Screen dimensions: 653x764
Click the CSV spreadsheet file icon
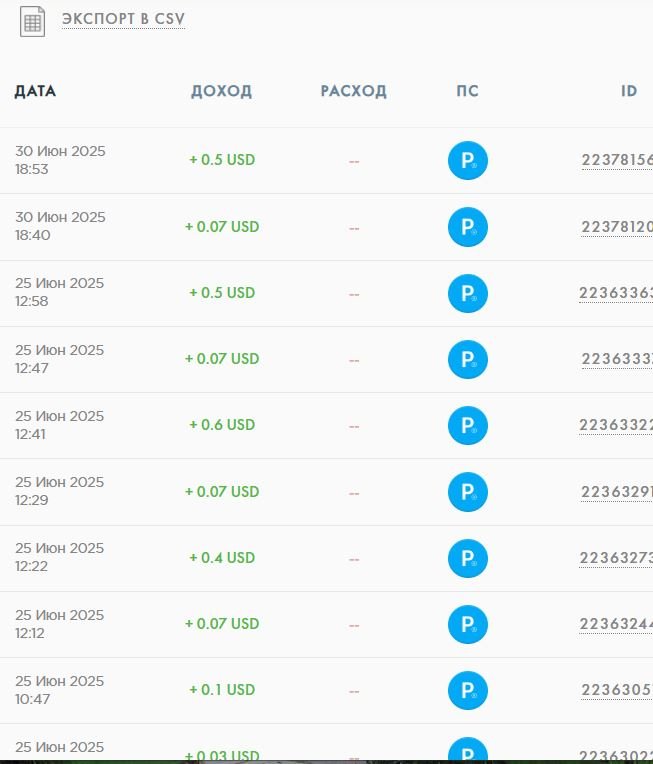coord(32,22)
